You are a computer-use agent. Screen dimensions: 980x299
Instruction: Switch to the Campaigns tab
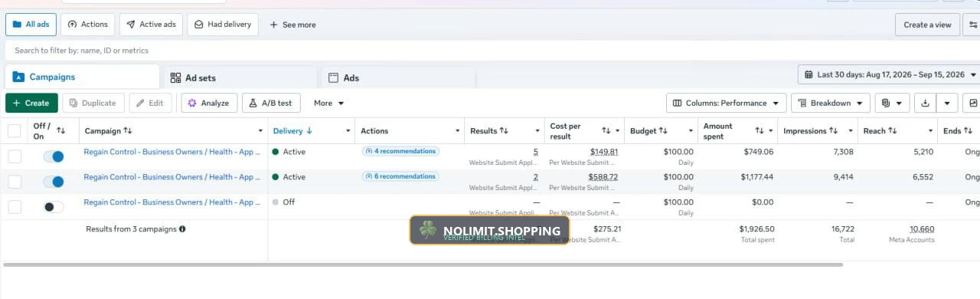82,77
